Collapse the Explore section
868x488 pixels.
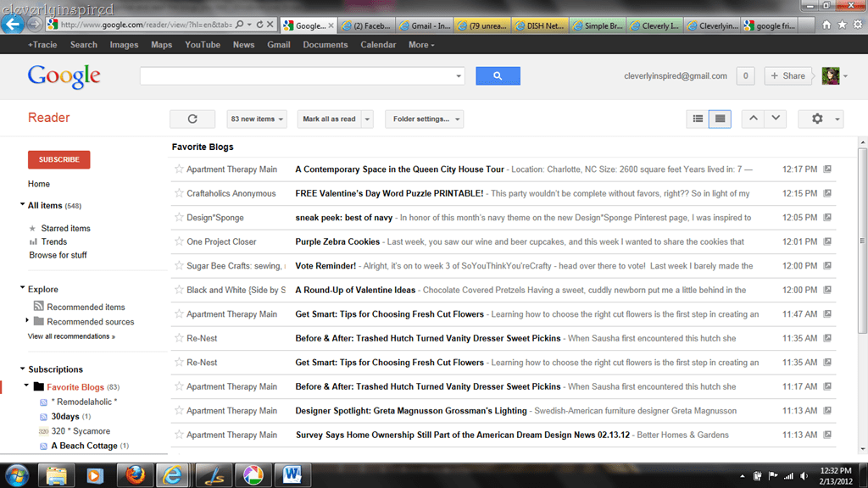(x=23, y=288)
